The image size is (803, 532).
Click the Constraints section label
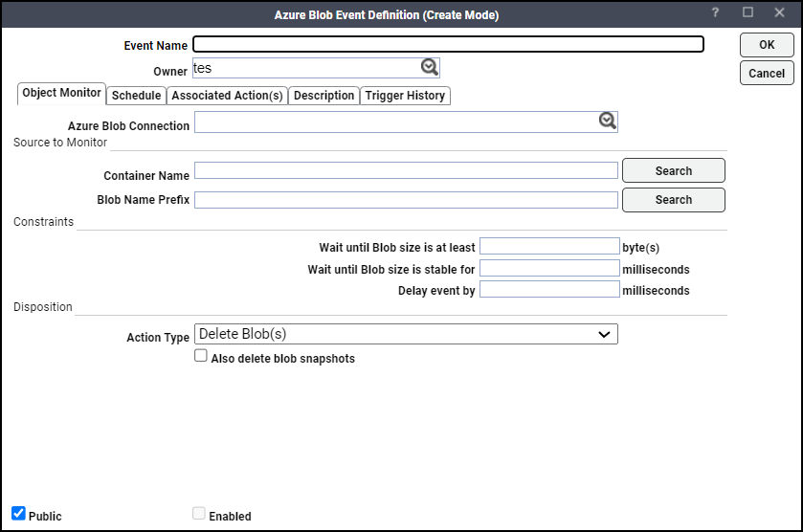click(43, 222)
